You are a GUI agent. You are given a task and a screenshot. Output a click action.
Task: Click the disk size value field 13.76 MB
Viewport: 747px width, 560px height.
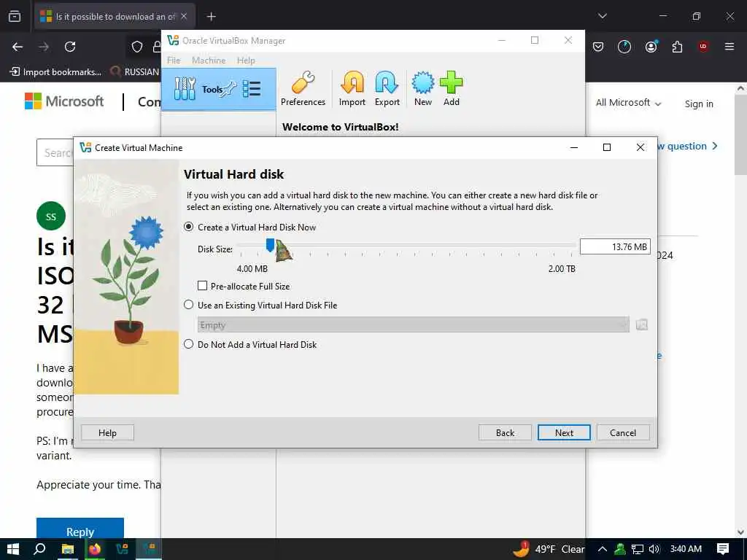coord(615,246)
